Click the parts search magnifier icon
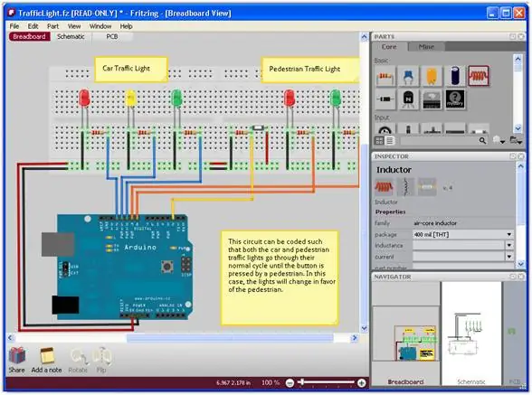 [482, 140]
